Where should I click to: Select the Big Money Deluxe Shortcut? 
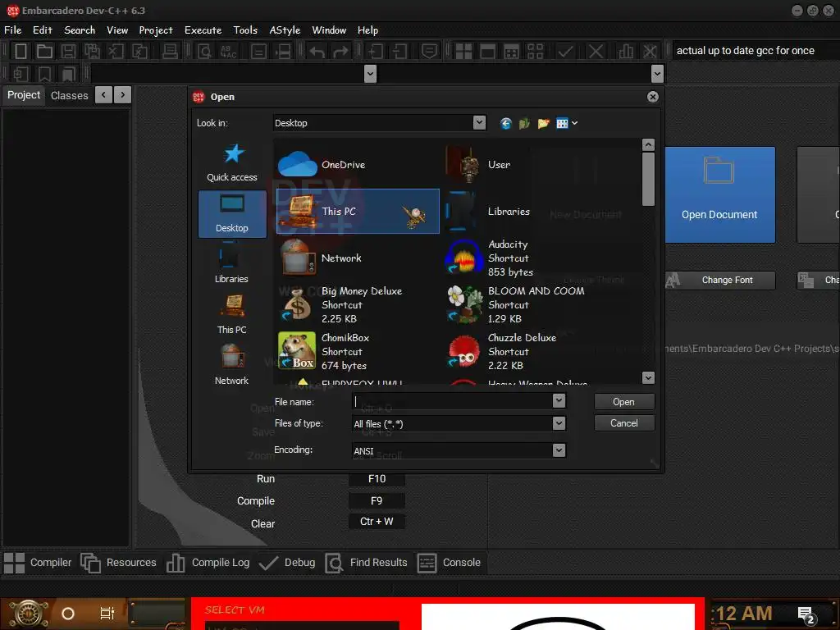358,305
